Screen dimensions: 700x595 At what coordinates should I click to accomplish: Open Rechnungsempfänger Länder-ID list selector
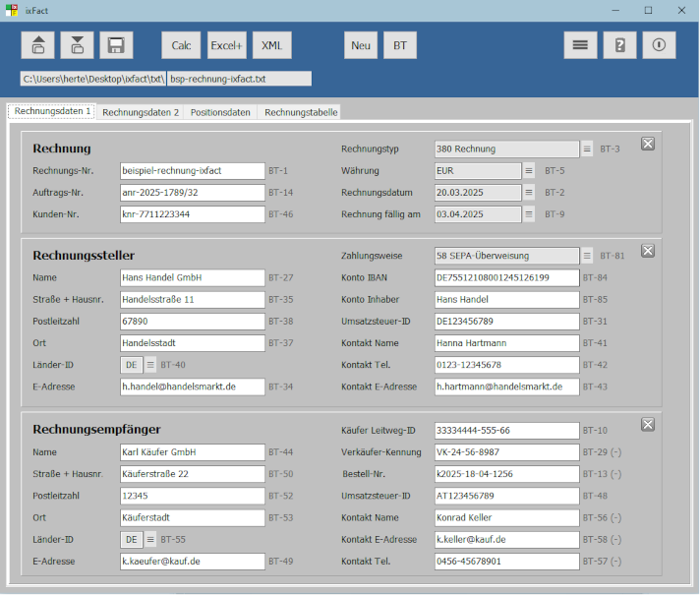pos(150,540)
